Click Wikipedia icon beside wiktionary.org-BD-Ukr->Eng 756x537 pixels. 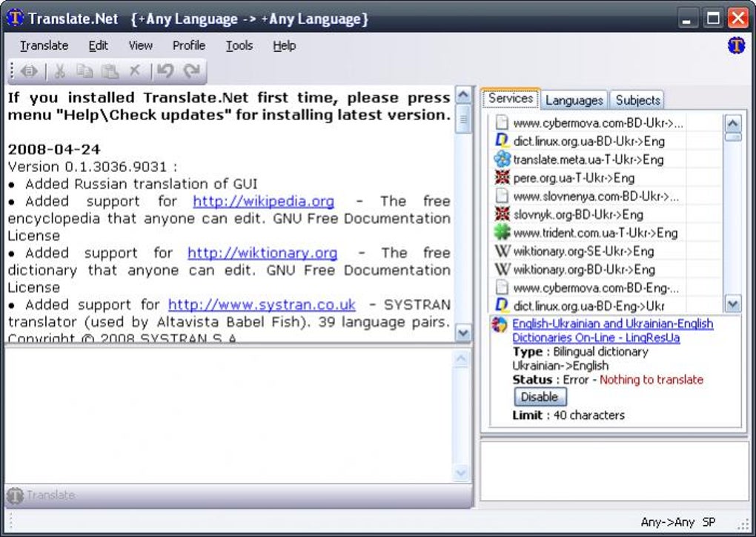(502, 269)
